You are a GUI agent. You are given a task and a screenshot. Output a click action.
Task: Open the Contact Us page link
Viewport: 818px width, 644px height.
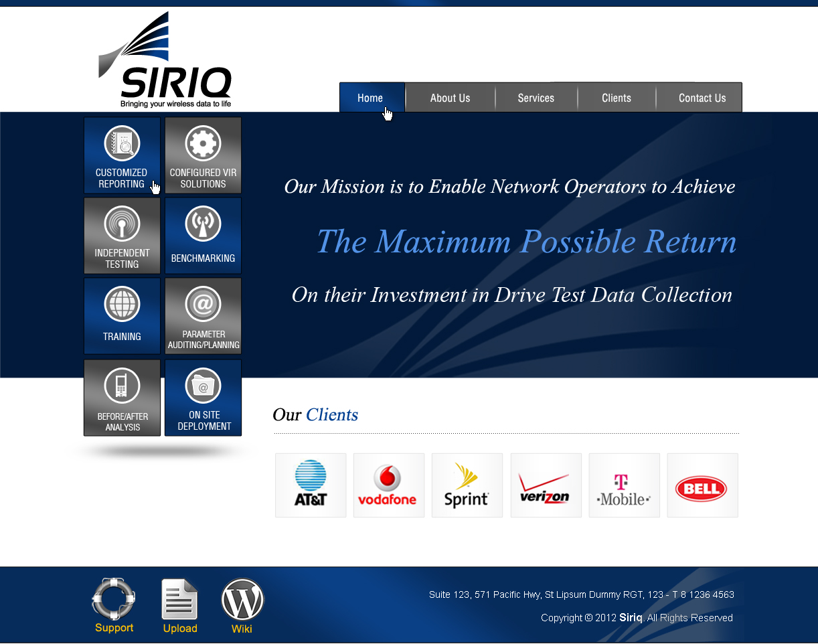pos(702,98)
